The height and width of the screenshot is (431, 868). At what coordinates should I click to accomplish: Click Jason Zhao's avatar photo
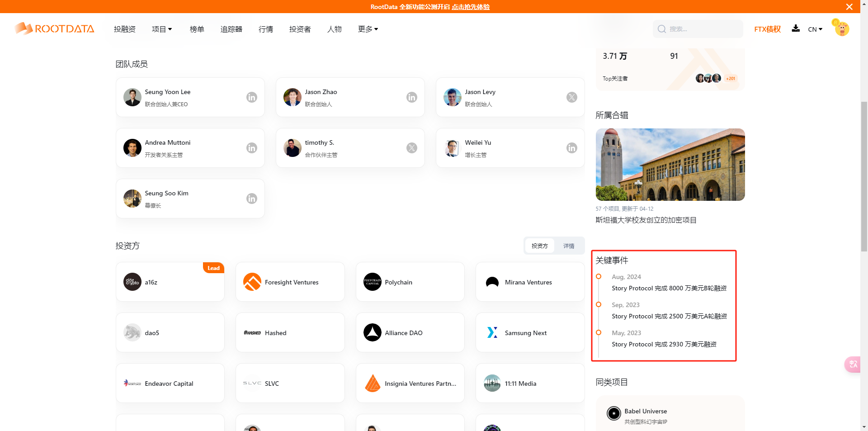(292, 97)
